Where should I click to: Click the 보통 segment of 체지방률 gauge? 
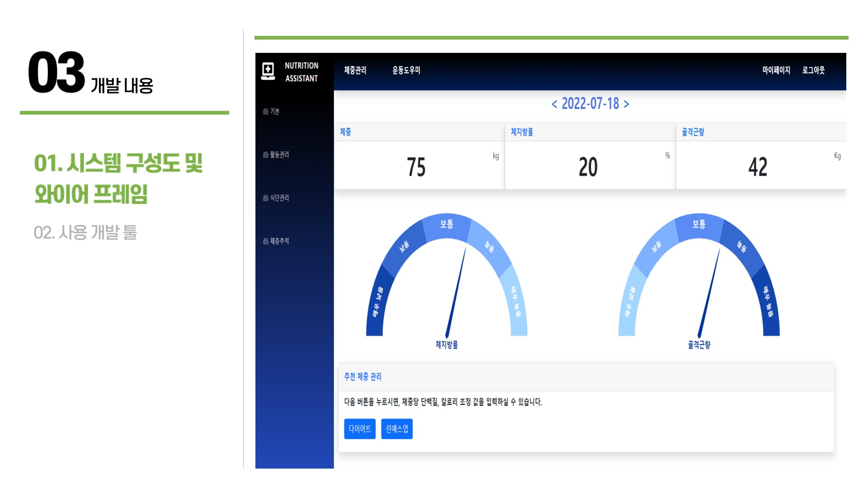tap(447, 226)
